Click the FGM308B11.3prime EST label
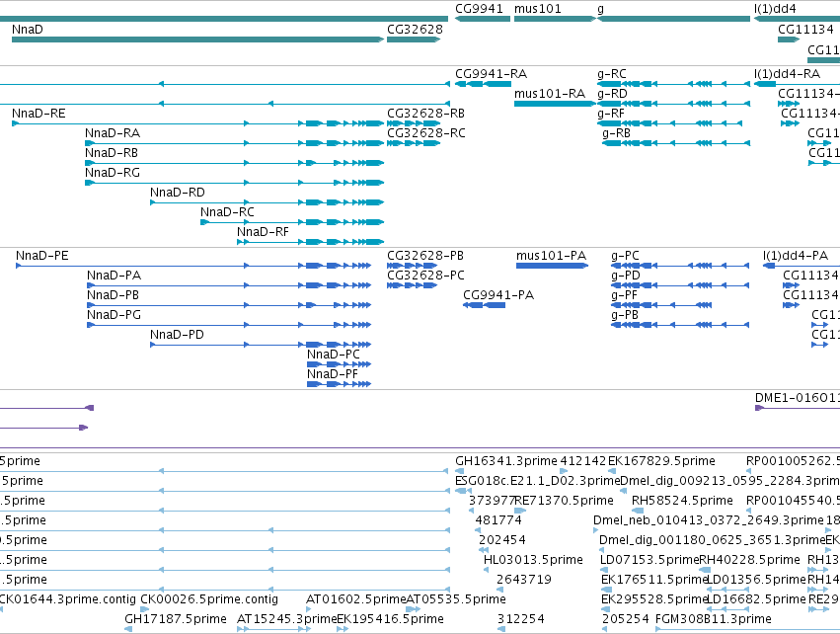The image size is (840, 634). pyautogui.click(x=714, y=620)
